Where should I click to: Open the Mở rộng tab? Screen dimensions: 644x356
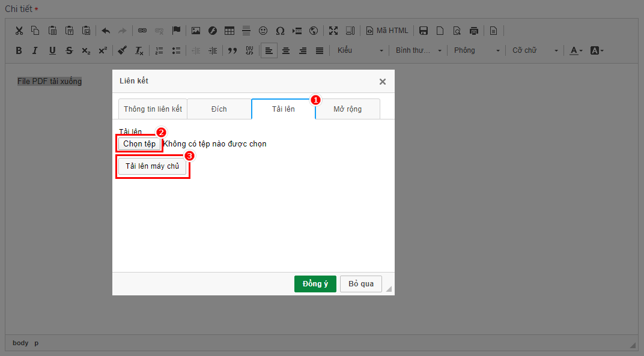coord(347,109)
